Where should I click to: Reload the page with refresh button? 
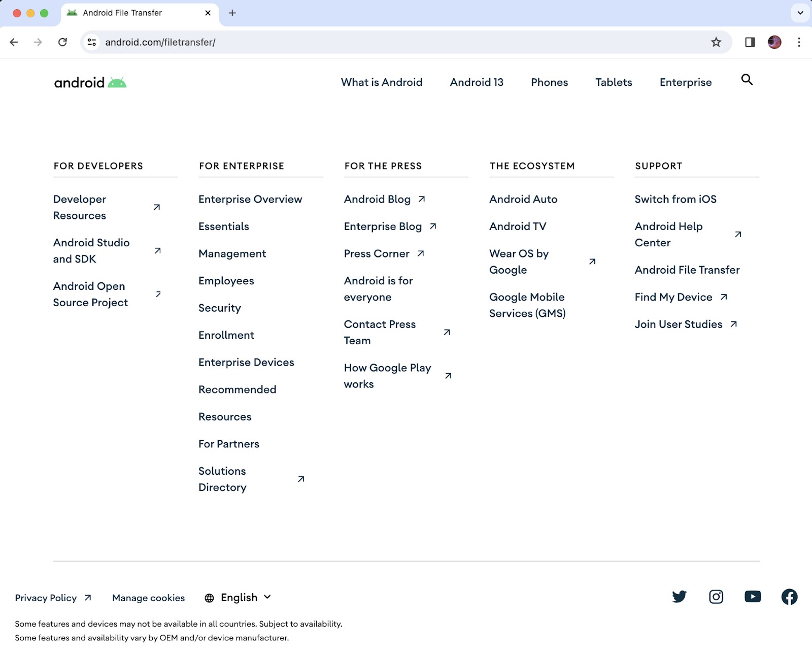[62, 42]
